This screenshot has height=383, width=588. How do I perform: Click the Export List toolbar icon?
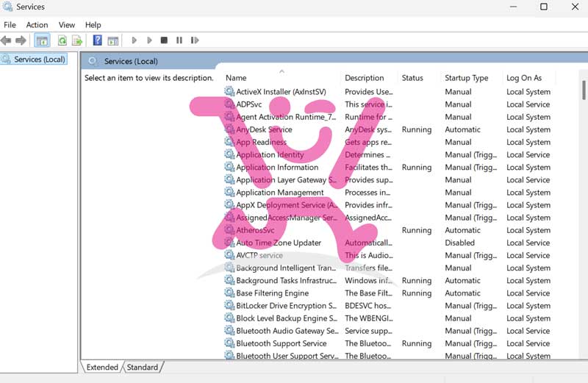tap(77, 40)
